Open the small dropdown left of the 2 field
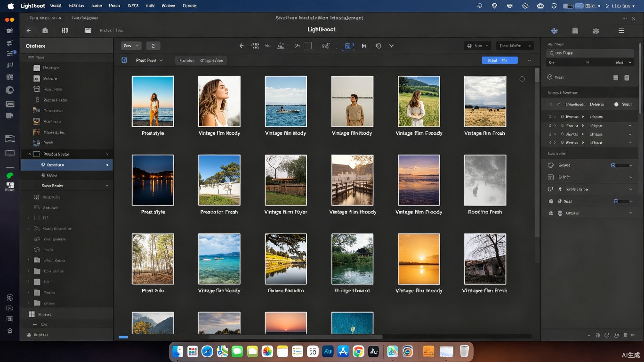 (x=131, y=46)
